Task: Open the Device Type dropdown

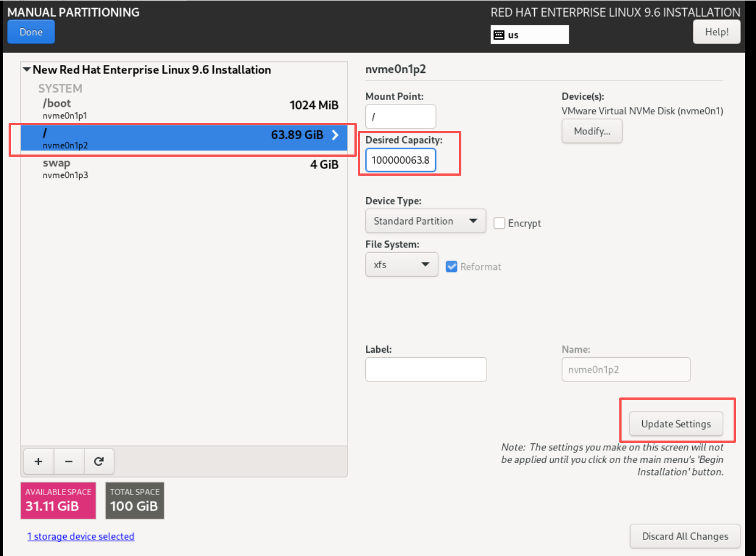Action: pos(426,221)
